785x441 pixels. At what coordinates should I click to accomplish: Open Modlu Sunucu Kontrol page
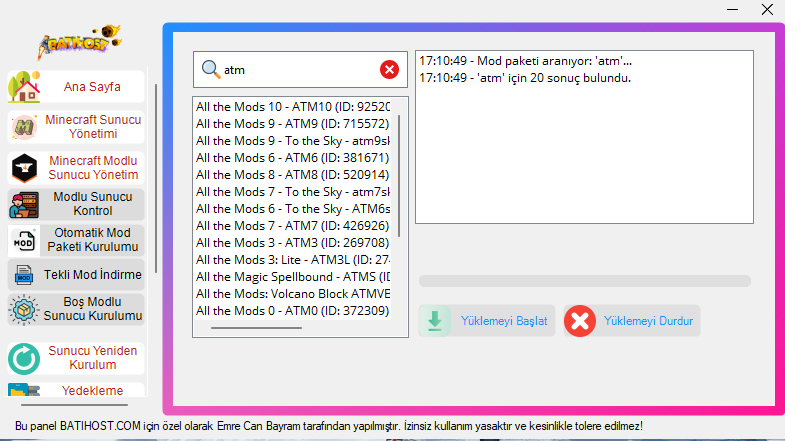(76, 204)
